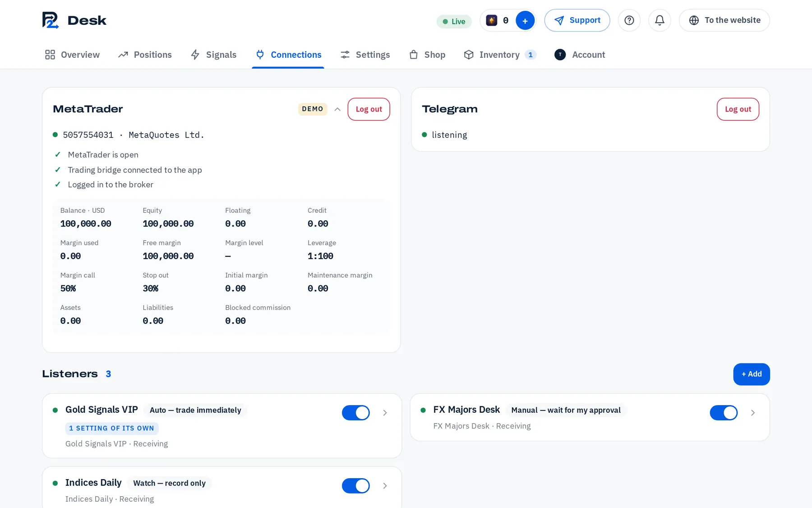
Task: Click the Telegram 'listening' status
Action: click(x=449, y=135)
